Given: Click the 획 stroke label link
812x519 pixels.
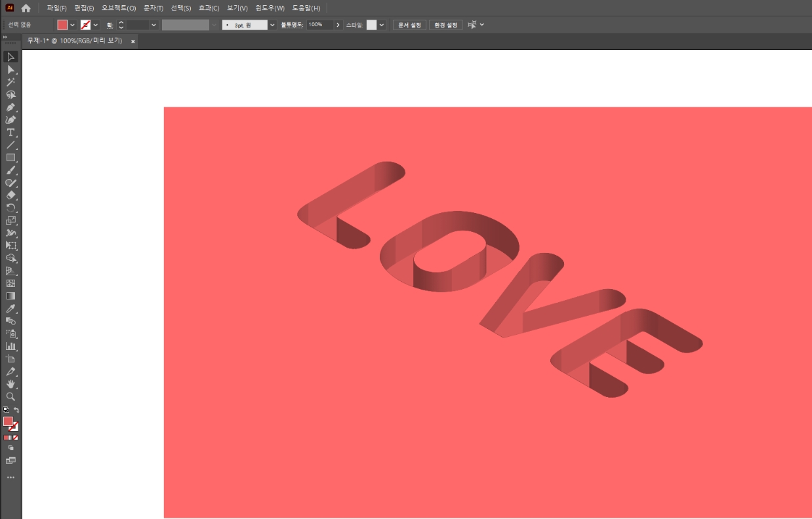Looking at the screenshot, I should pyautogui.click(x=110, y=25).
